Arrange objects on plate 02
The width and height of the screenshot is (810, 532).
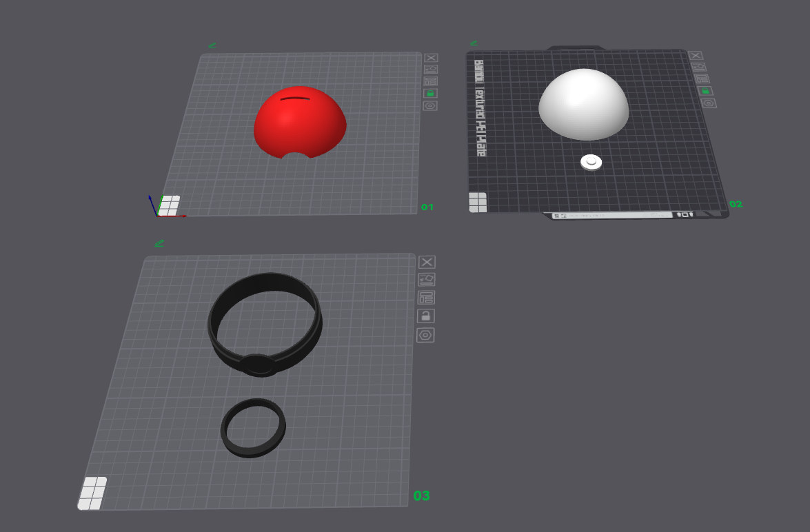pyautogui.click(x=702, y=79)
